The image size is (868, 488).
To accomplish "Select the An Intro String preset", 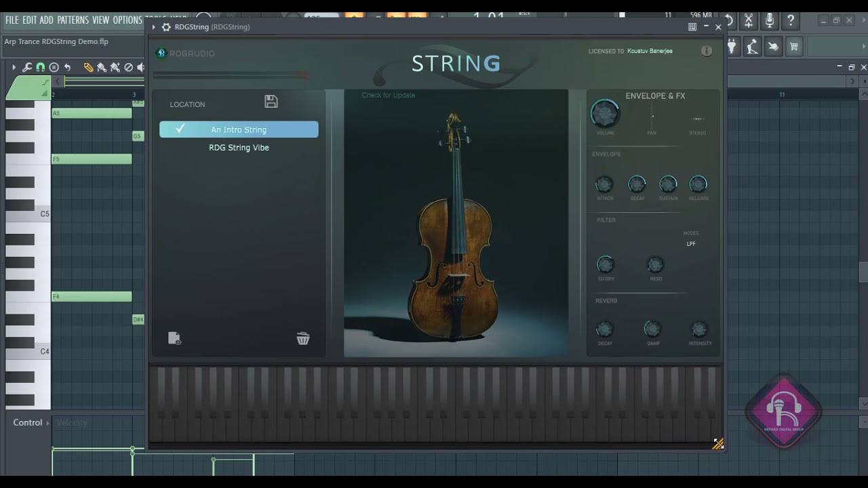I will [x=239, y=129].
